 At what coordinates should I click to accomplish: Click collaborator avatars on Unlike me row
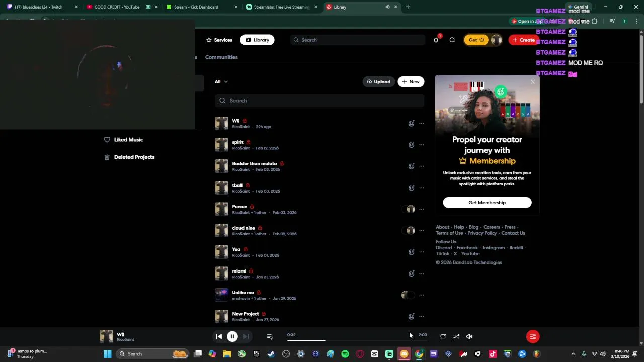pyautogui.click(x=408, y=295)
